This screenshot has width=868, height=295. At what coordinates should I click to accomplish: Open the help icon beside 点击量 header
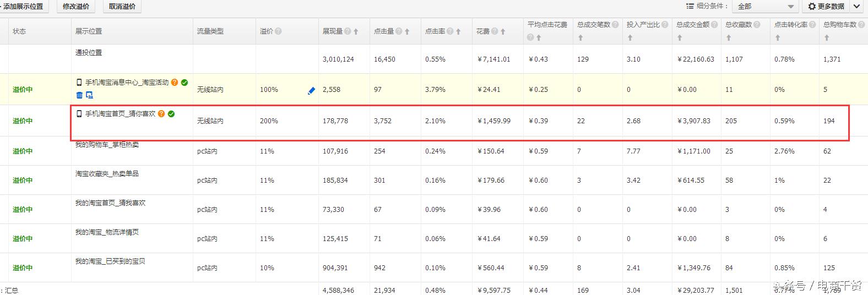399,31
